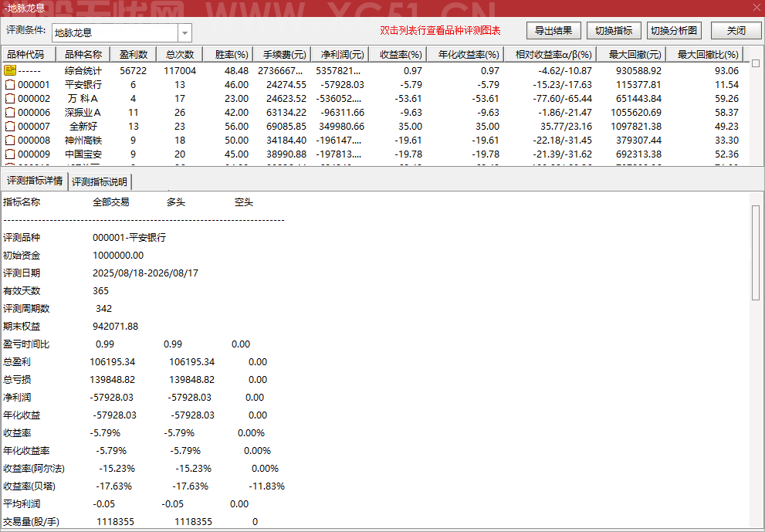765x532 pixels.
Task: Select the 神州高铁 name cell
Action: tap(83, 140)
